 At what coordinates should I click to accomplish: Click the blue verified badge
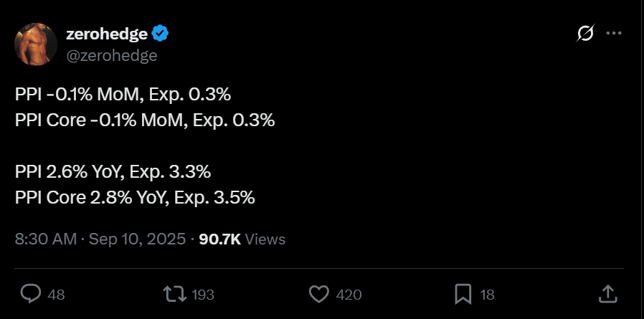(x=160, y=33)
